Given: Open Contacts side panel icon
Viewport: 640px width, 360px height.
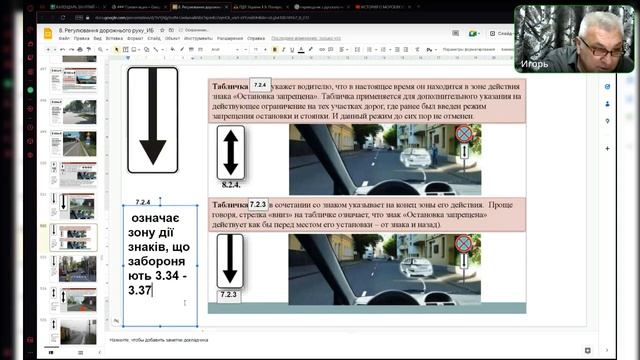Looking at the screenshot, I should 607,104.
